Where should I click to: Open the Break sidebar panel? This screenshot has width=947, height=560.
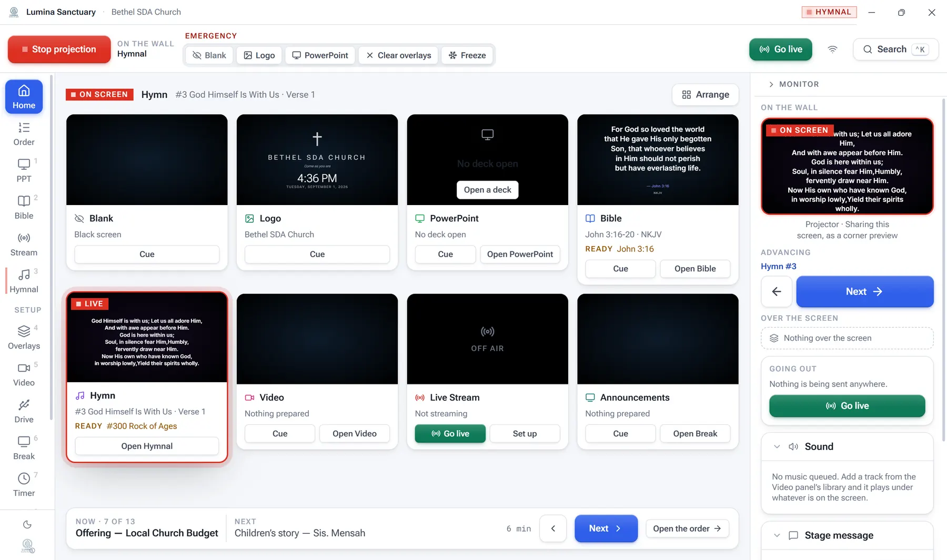[24, 448]
